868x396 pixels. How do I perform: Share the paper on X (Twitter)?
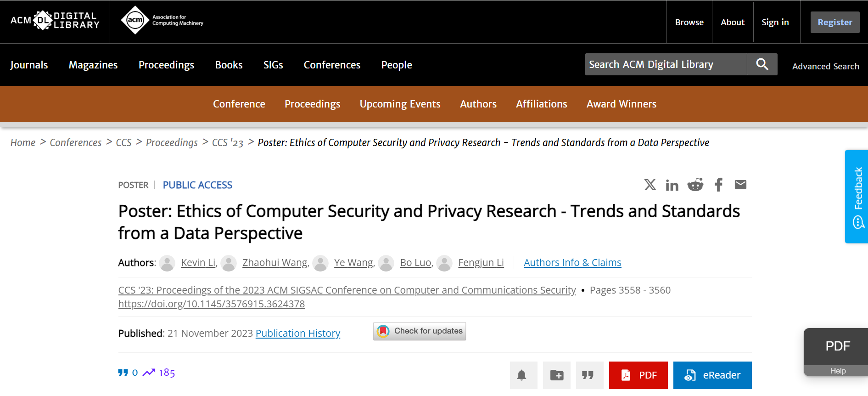point(650,185)
